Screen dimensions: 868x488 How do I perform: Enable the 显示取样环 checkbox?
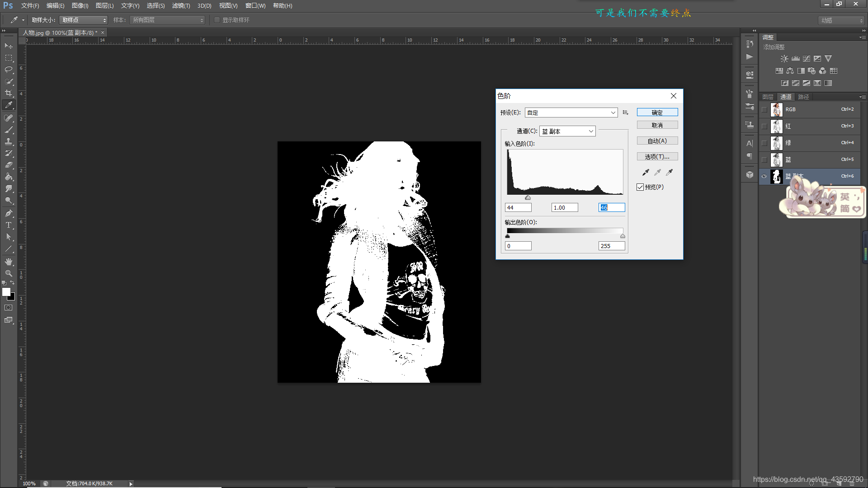coord(217,20)
